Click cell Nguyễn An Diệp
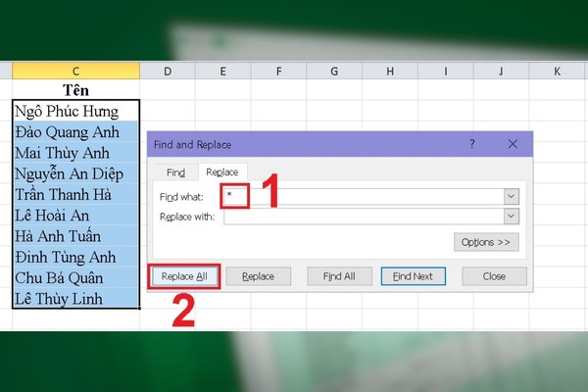The image size is (588, 392). click(x=75, y=173)
